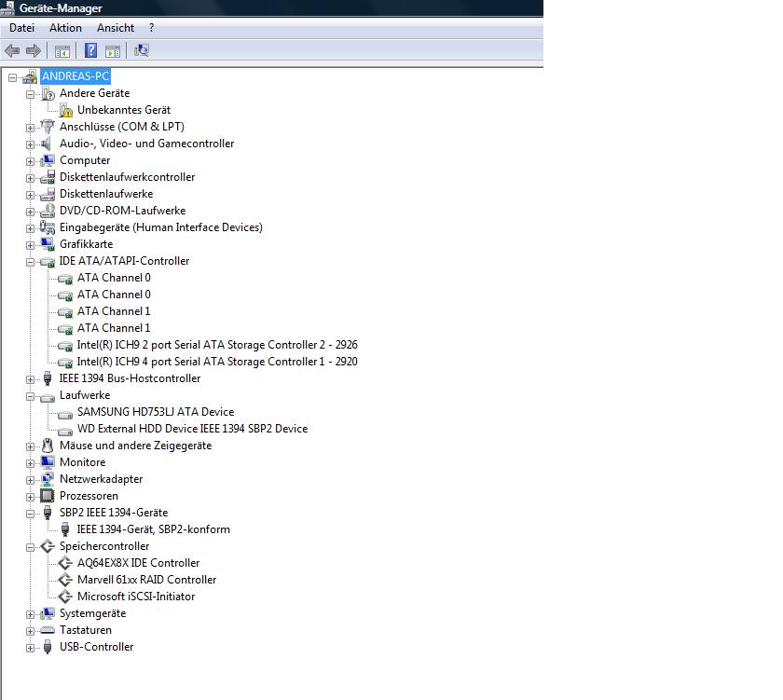The width and height of the screenshot is (783, 700).
Task: Open the ? help menu
Action: click(x=151, y=28)
